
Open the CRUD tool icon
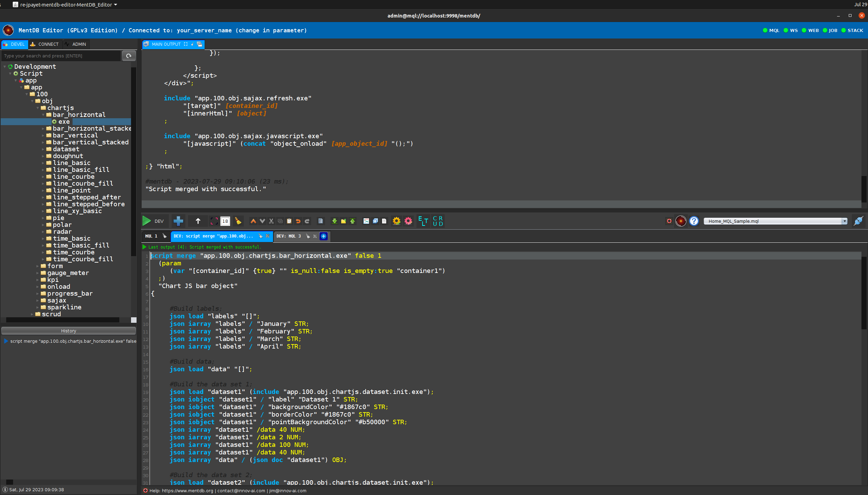coord(438,221)
